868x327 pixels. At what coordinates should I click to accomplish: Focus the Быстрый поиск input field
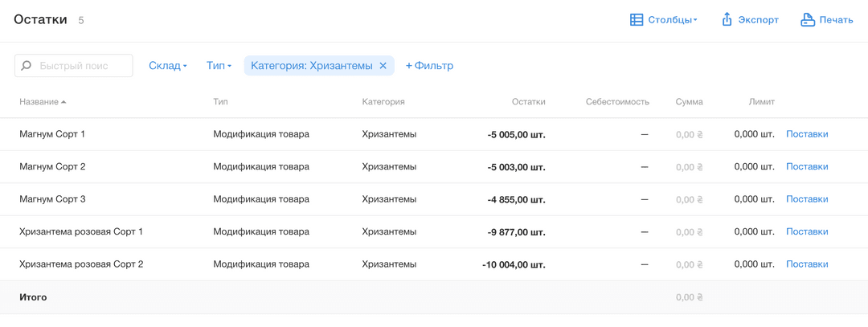tap(74, 65)
